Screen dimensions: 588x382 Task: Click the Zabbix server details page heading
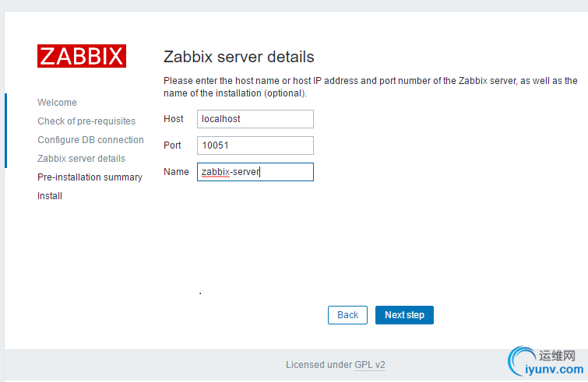coord(239,57)
